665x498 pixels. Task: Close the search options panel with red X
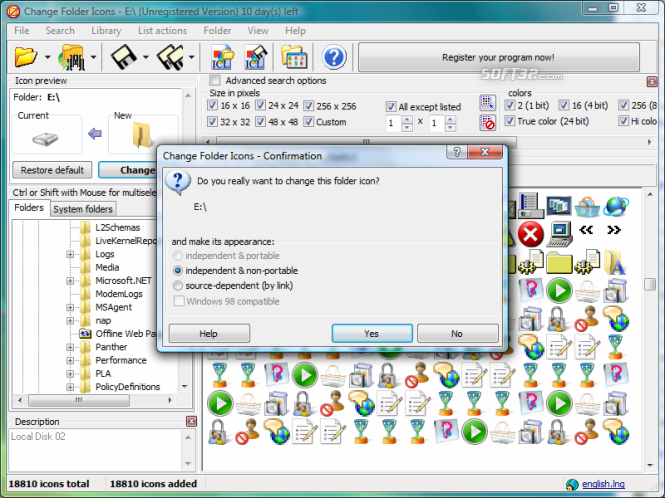652,81
